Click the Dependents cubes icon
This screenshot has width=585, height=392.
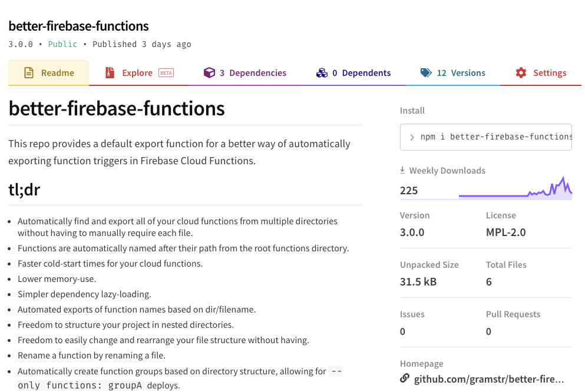pos(322,73)
